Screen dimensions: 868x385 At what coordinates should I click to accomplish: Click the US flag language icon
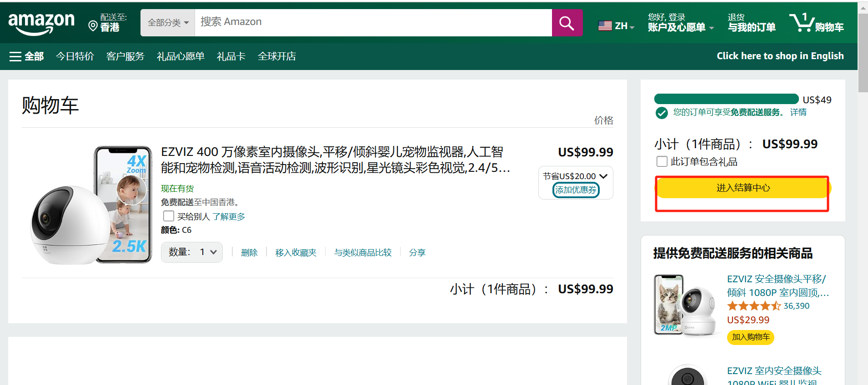point(605,26)
